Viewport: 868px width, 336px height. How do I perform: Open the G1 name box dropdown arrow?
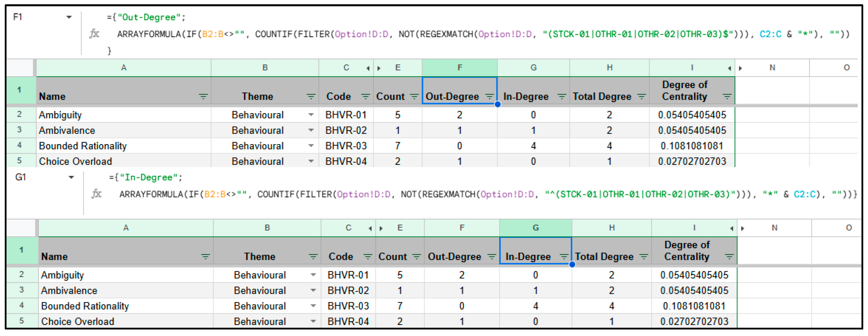pos(71,177)
